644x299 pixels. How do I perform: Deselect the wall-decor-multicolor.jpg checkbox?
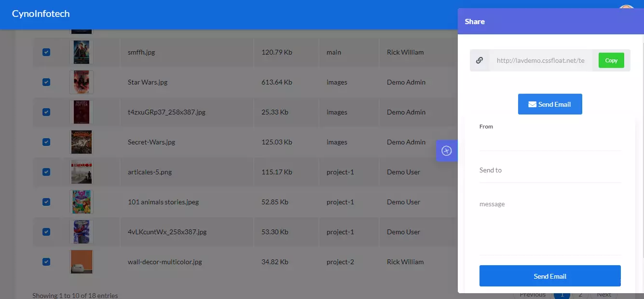pos(46,262)
